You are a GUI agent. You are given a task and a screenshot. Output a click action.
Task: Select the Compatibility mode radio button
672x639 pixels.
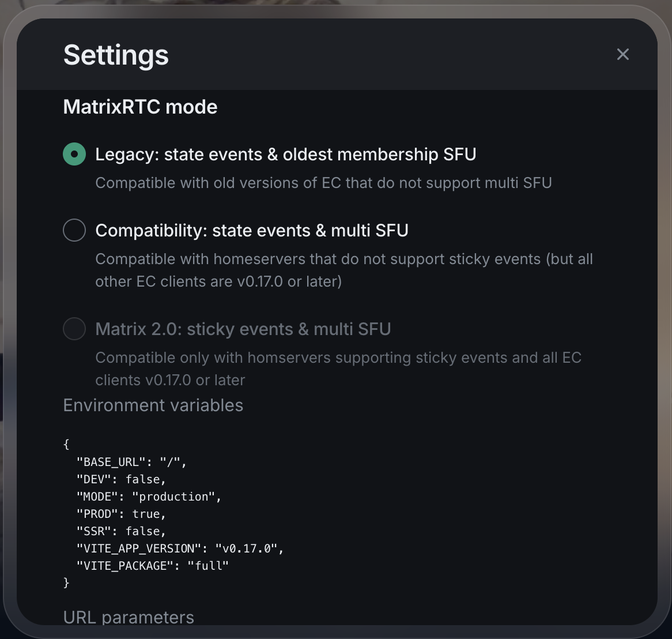pos(74,230)
